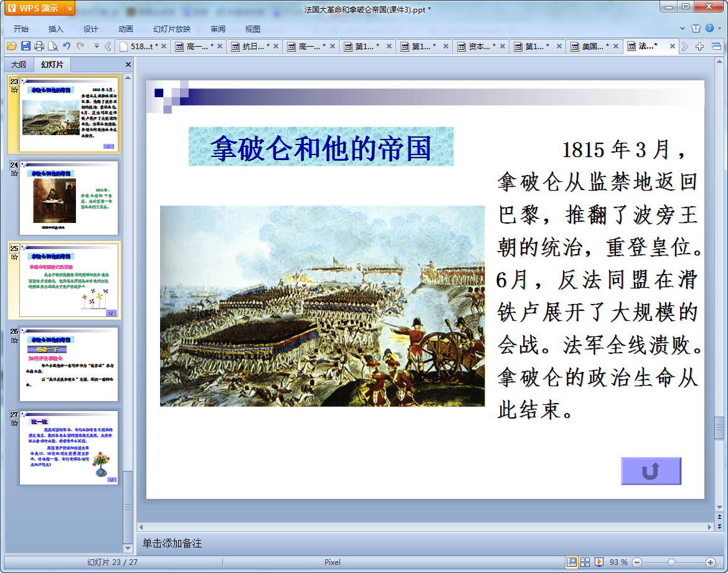Open Print Preview from the toolbar
The width and height of the screenshot is (728, 573).
pos(53,46)
